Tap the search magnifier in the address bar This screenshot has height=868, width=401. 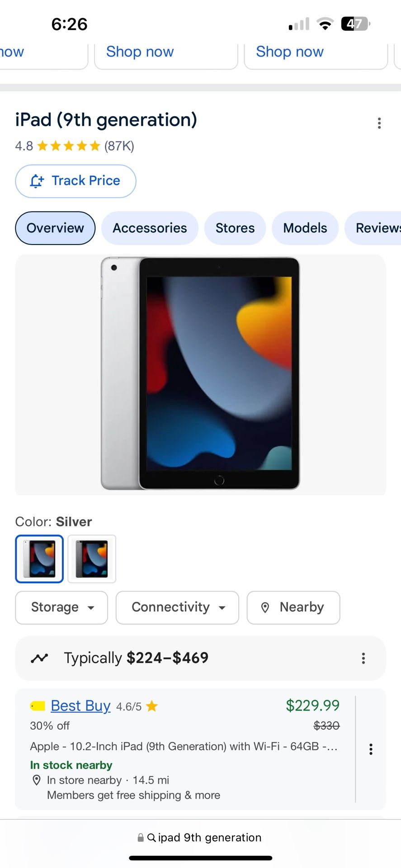pyautogui.click(x=151, y=838)
